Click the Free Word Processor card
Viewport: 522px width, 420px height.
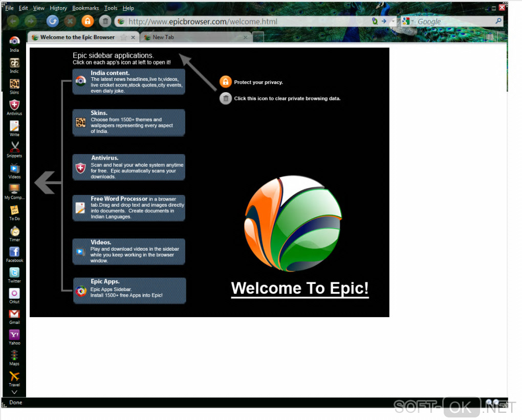(129, 208)
